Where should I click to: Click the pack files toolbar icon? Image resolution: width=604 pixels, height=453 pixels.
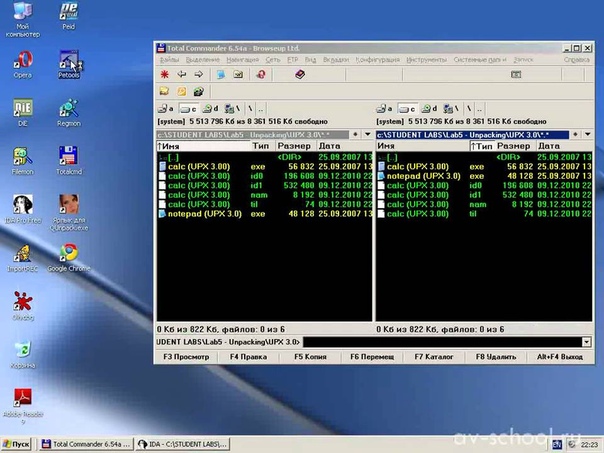238,74
